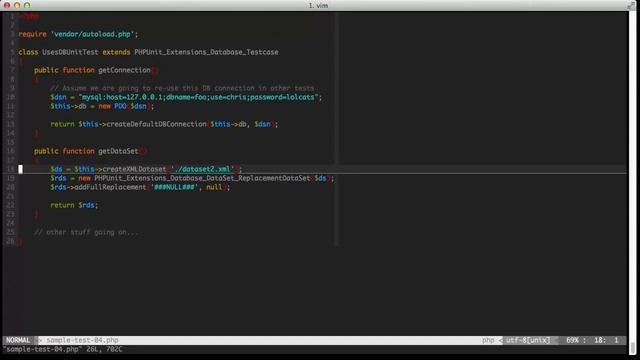
Task: Click sample-test-04.php filename in status line
Action: [82, 340]
